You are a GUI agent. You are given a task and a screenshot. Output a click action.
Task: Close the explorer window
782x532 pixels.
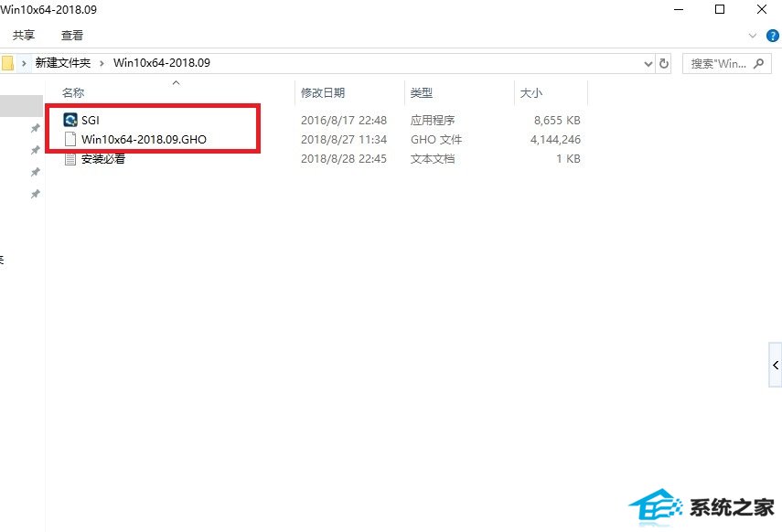(762, 9)
